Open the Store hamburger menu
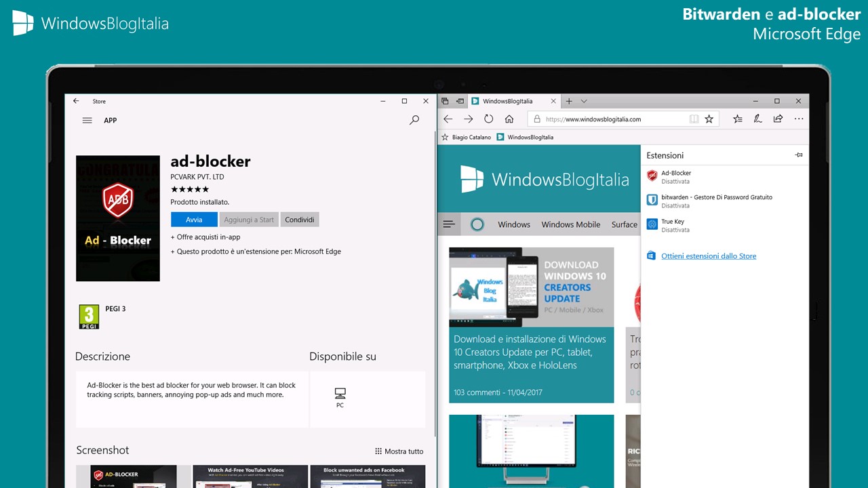This screenshot has height=488, width=868. [x=87, y=120]
